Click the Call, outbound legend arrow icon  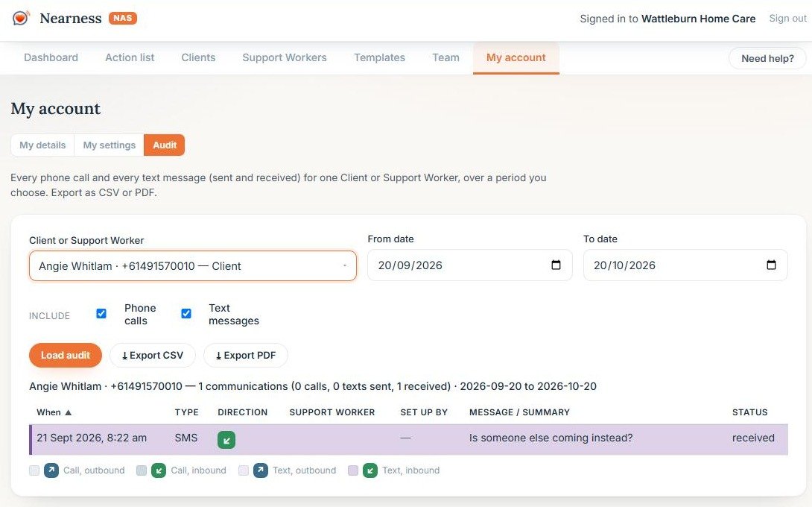[51, 470]
